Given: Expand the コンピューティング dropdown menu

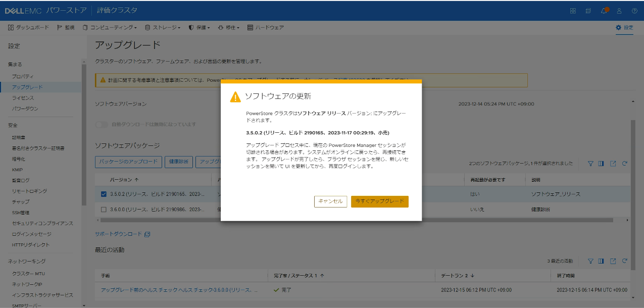Looking at the screenshot, I should tap(110, 27).
